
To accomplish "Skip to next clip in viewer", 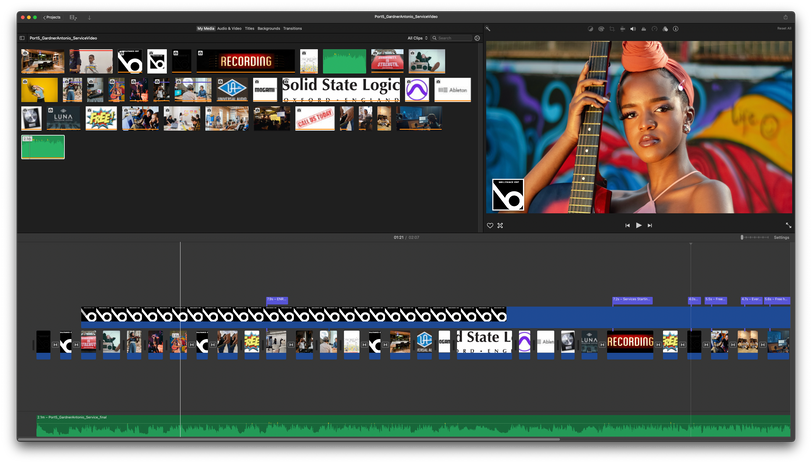I will (650, 226).
